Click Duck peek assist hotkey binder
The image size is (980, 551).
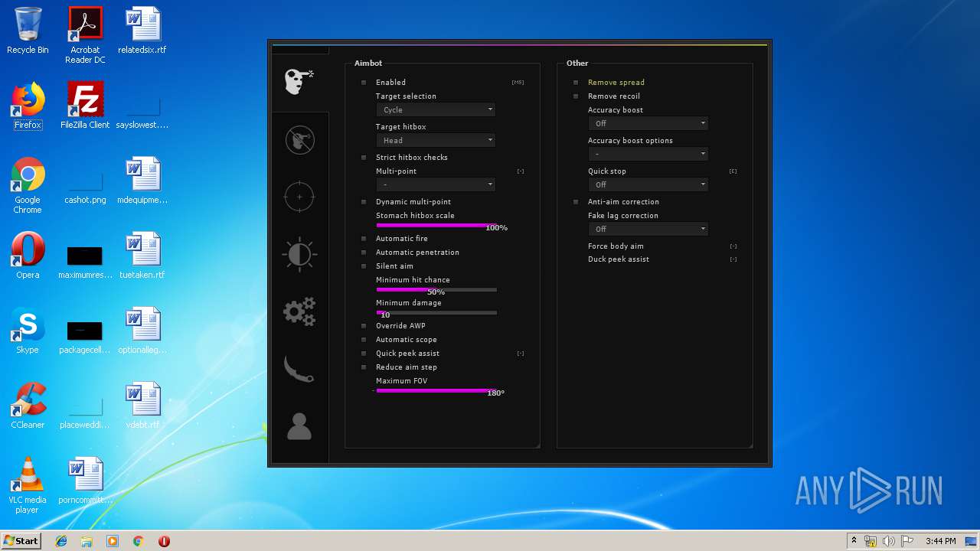tap(733, 259)
